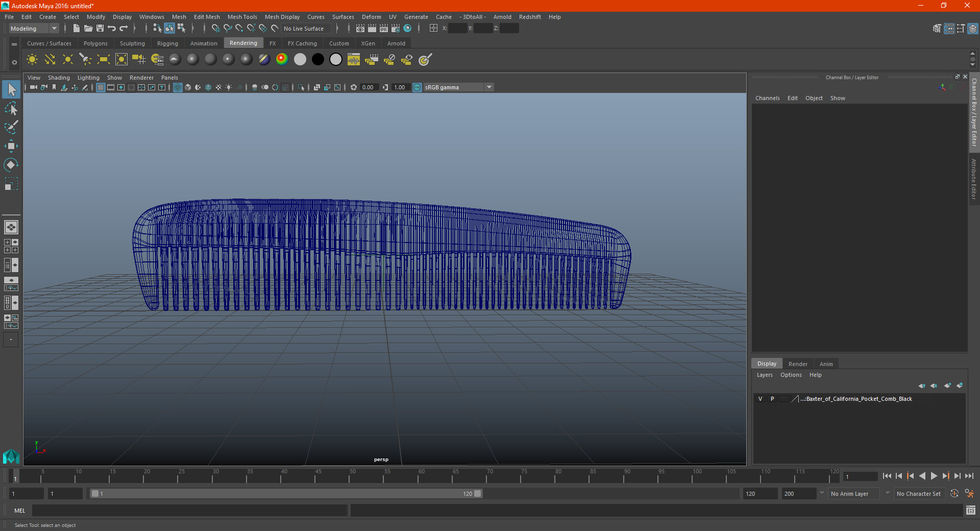Switch to the Polygons shelf tab
Screen dimensions: 980x531
pyautogui.click(x=95, y=43)
